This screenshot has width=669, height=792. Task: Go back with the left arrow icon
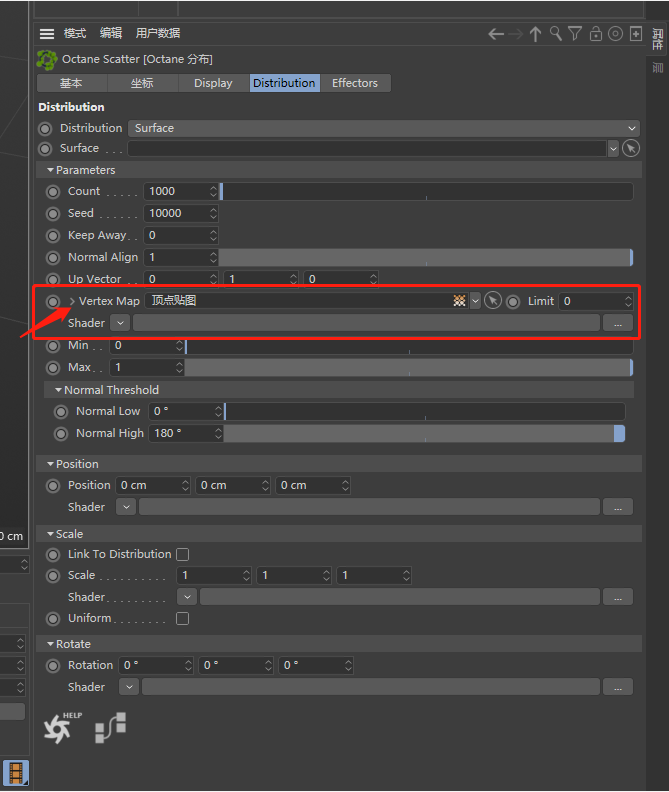[x=496, y=34]
